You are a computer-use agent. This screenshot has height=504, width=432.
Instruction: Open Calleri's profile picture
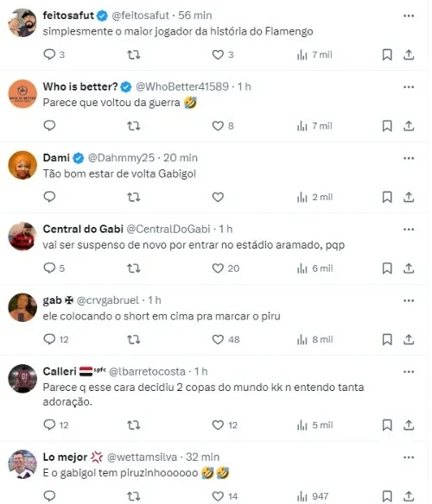22,379
